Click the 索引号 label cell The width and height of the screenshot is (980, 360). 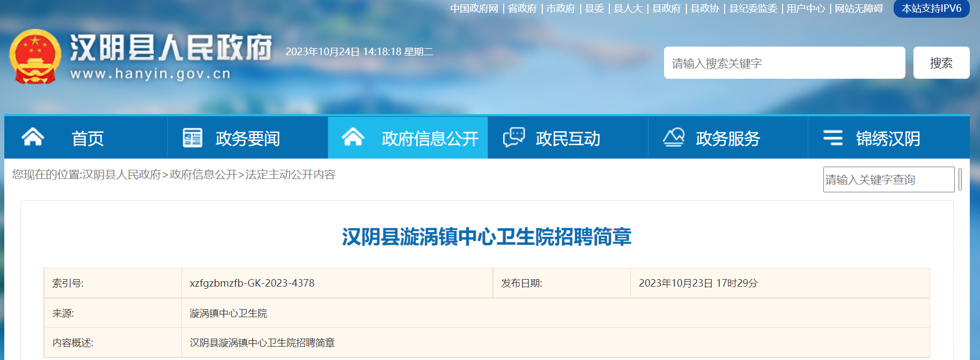[113, 283]
